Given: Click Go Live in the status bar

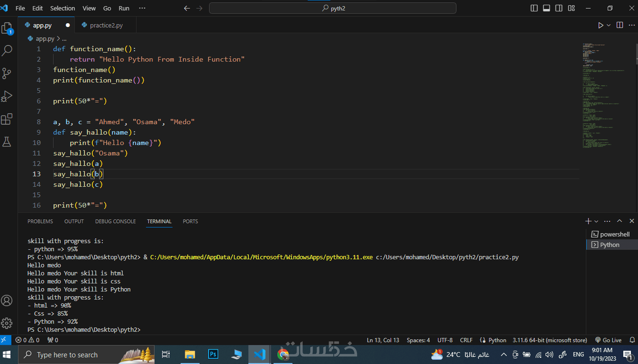Looking at the screenshot, I should 608,340.
